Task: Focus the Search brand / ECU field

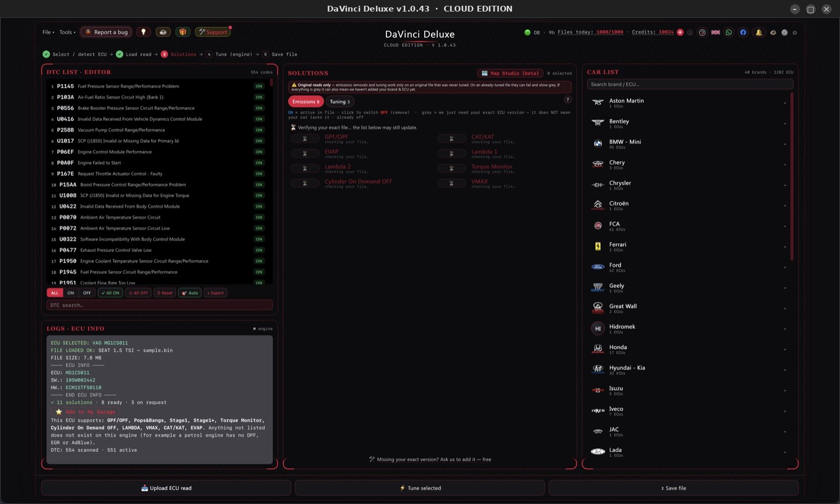Action: [690, 84]
